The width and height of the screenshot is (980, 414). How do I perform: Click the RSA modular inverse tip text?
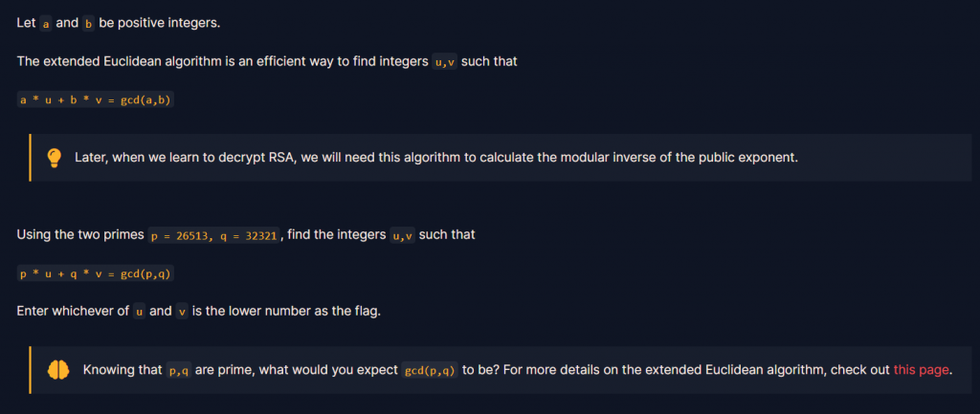tap(436, 158)
